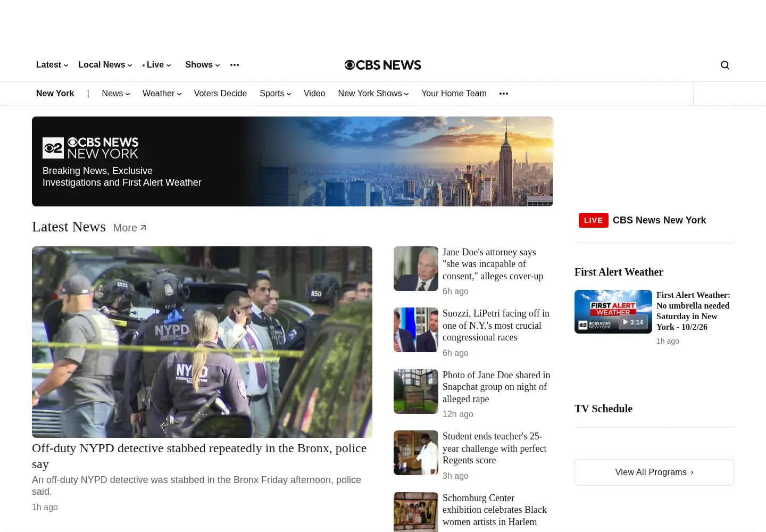Click the off-duty detective story summary text
Viewport: 766px width, 532px height.
click(196, 486)
